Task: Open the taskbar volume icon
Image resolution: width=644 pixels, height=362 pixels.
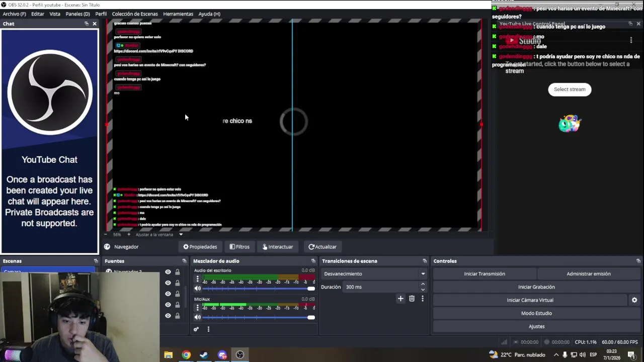Action: point(582,355)
